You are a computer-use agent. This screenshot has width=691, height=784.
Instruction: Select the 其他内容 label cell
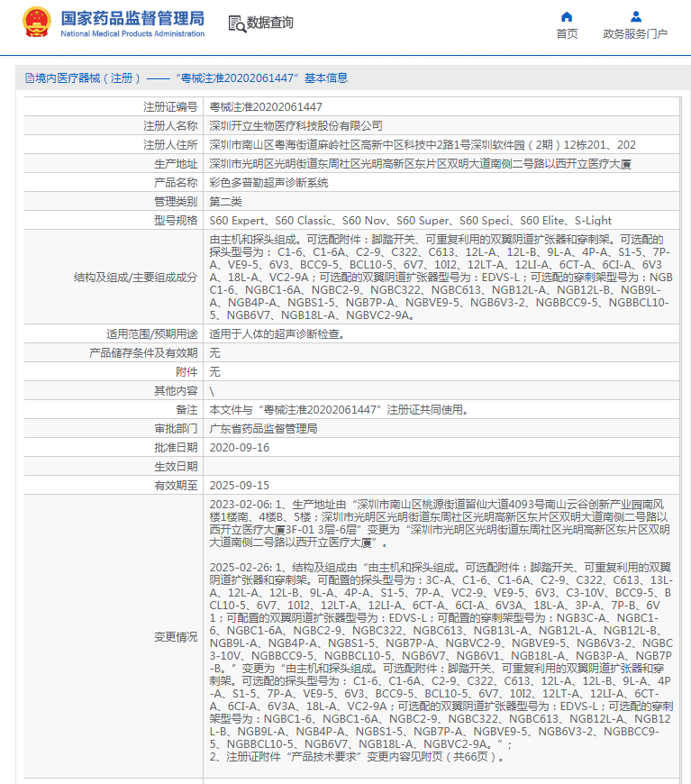(114, 391)
